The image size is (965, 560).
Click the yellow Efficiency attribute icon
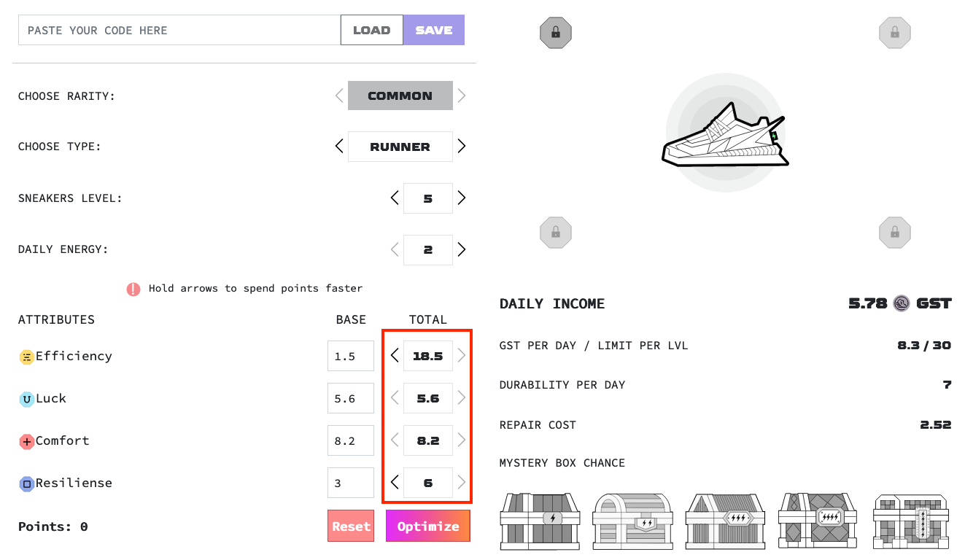(26, 356)
